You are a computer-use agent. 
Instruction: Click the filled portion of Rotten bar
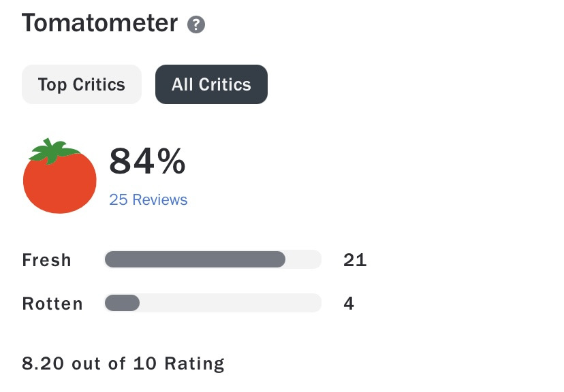(123, 303)
